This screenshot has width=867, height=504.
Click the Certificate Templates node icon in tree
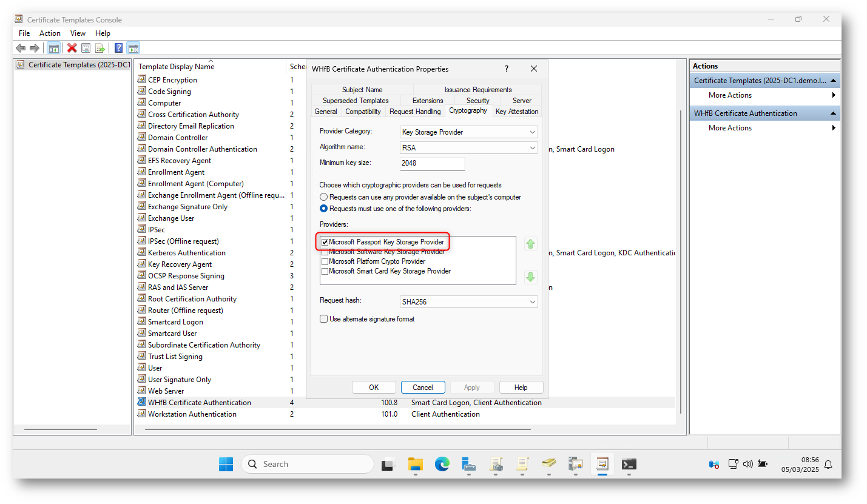pyautogui.click(x=21, y=64)
